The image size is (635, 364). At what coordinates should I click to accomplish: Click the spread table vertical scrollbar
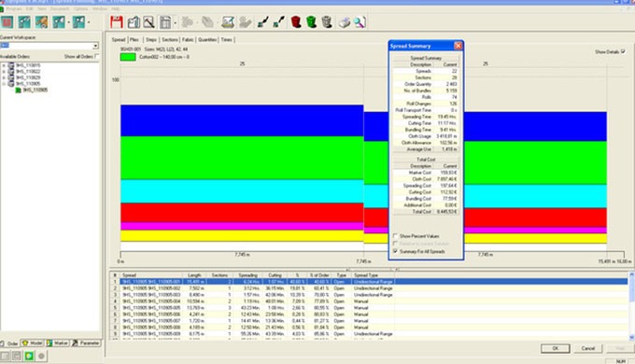pos(631,306)
